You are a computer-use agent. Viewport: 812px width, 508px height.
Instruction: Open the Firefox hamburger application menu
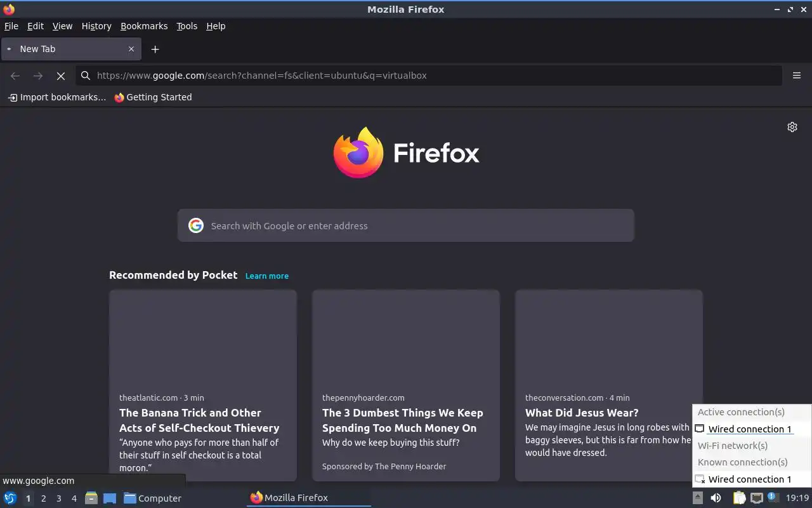click(797, 76)
